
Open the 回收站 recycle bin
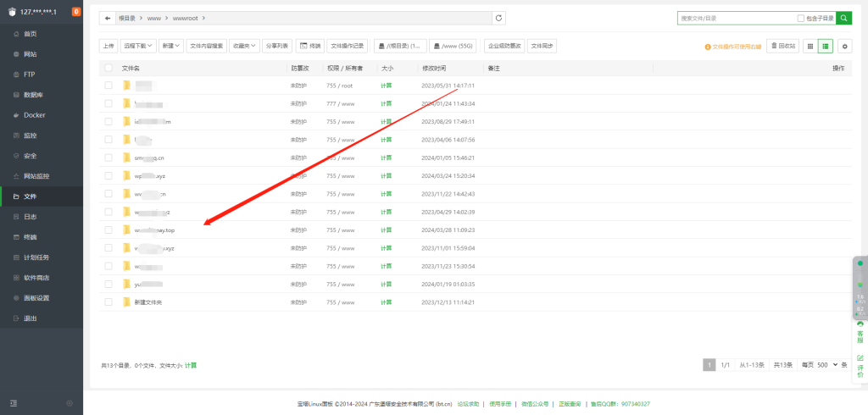point(782,47)
